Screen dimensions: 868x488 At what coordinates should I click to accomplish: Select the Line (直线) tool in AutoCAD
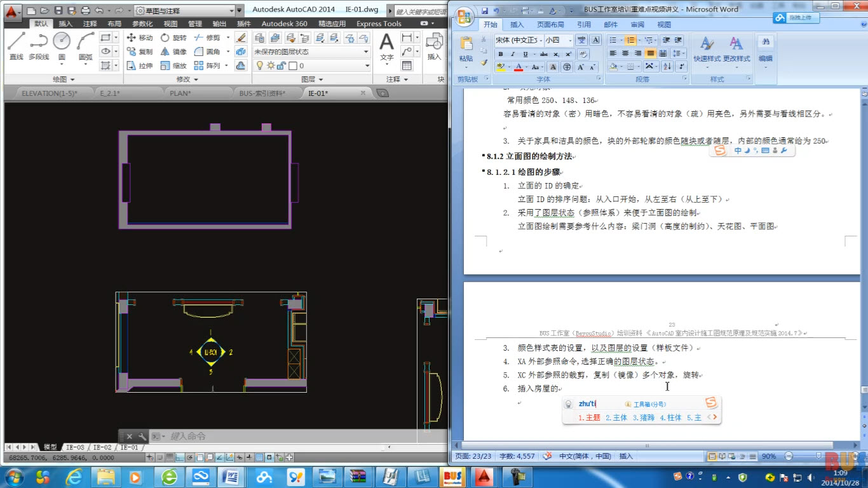pos(17,46)
